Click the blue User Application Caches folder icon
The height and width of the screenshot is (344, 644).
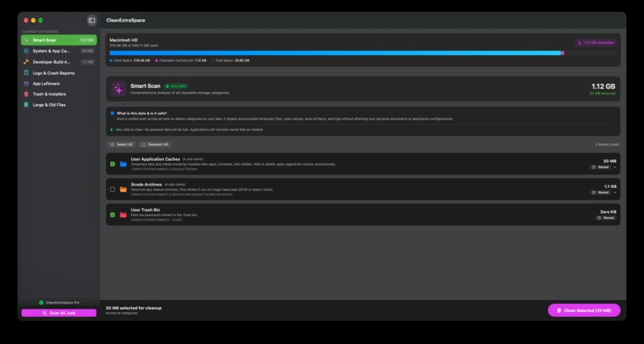[x=123, y=164]
